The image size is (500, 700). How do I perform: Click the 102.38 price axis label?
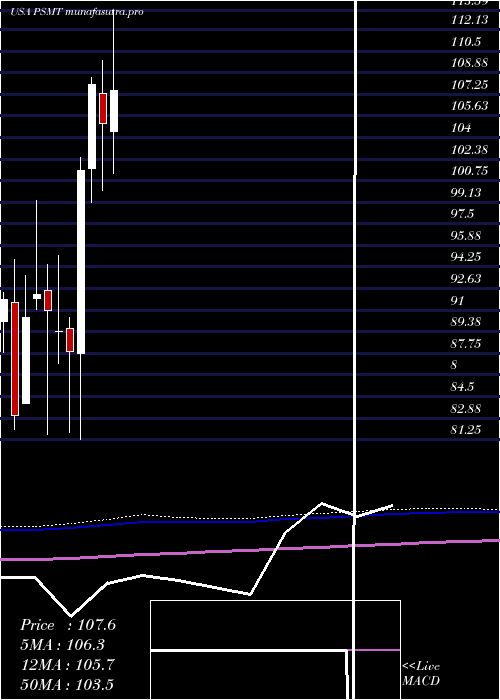470,149
